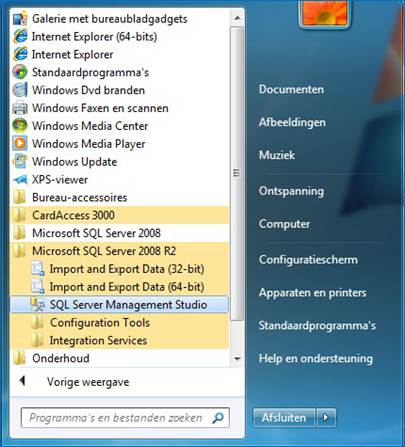Expand the Integration Services subfolder
The image size is (405, 447).
pyautogui.click(x=120, y=340)
